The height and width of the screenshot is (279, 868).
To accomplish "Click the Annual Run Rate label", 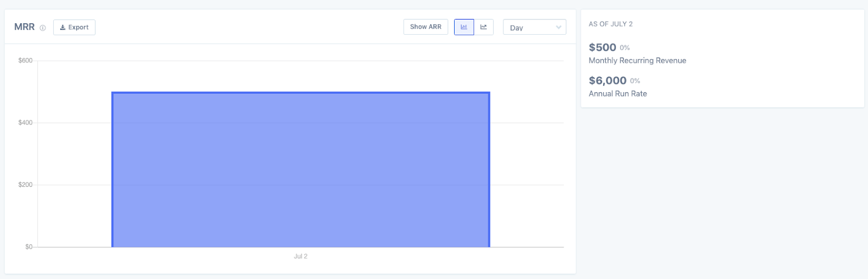I will tap(617, 94).
